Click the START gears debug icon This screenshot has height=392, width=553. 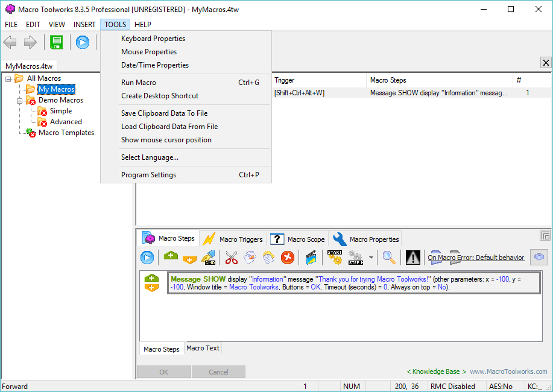(x=335, y=258)
